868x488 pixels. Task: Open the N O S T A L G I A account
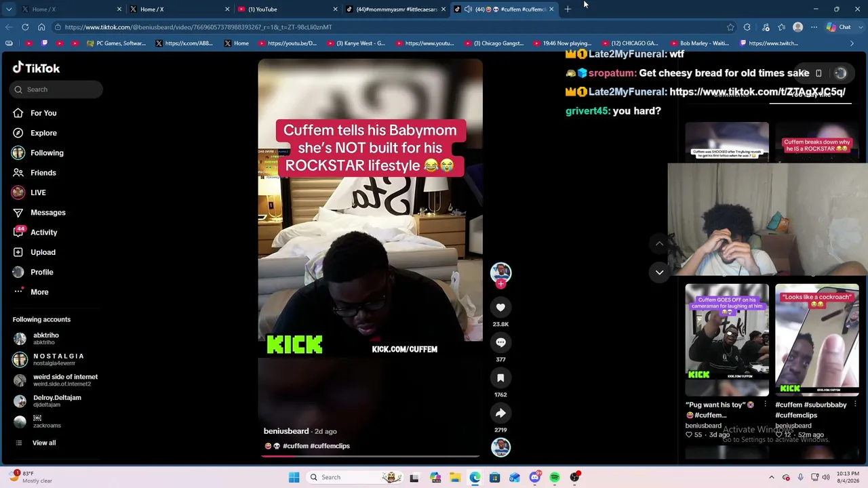click(58, 359)
